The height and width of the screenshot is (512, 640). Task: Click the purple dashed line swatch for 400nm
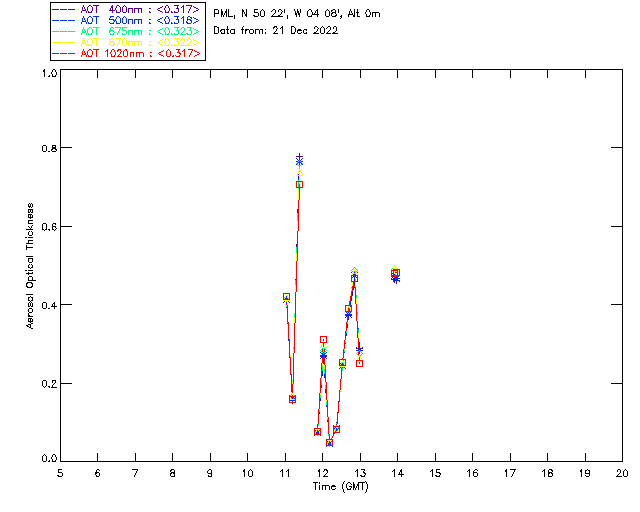[64, 9]
